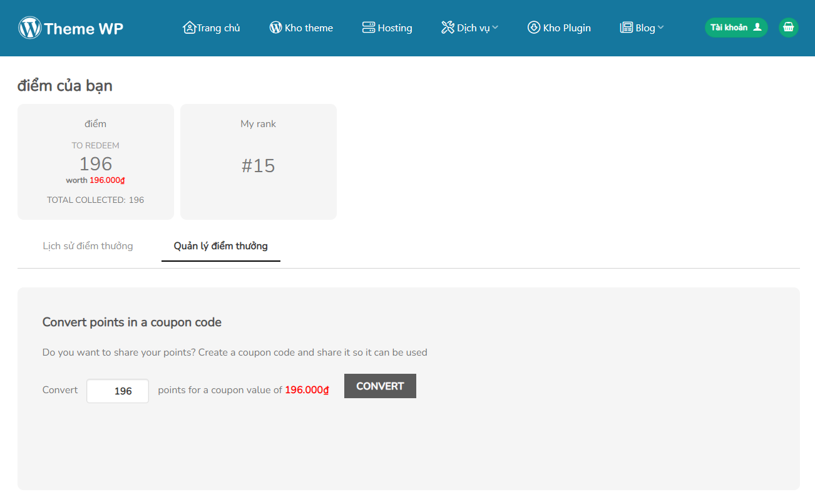Click the server icon beside Hosting
Viewport: 815px width, 504px height.
pos(368,28)
